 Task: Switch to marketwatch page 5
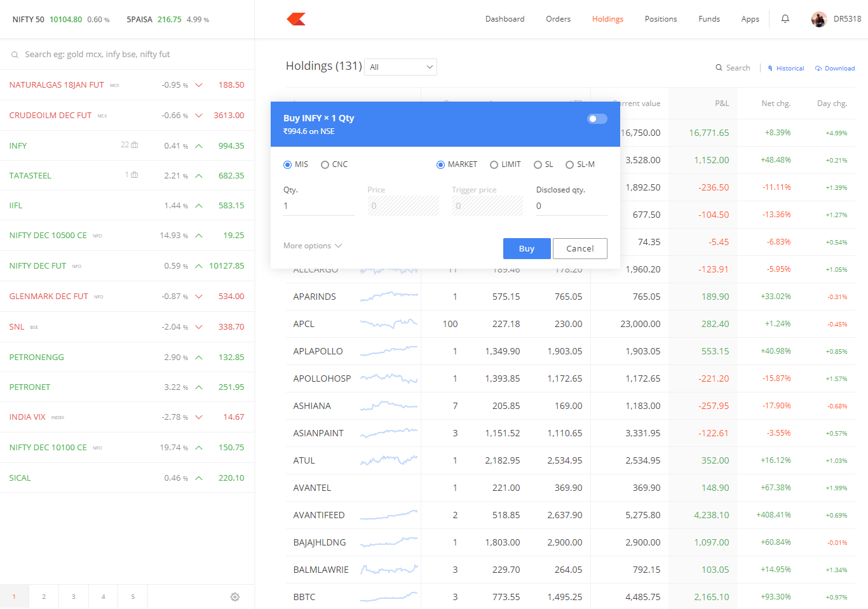coord(133,597)
